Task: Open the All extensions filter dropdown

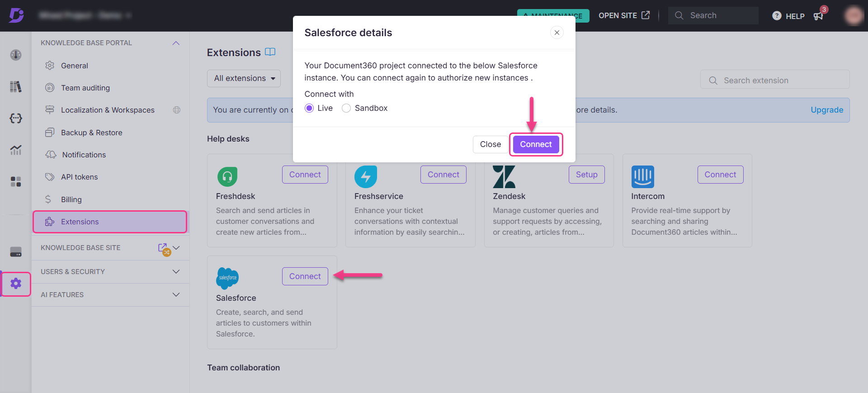Action: coord(244,78)
